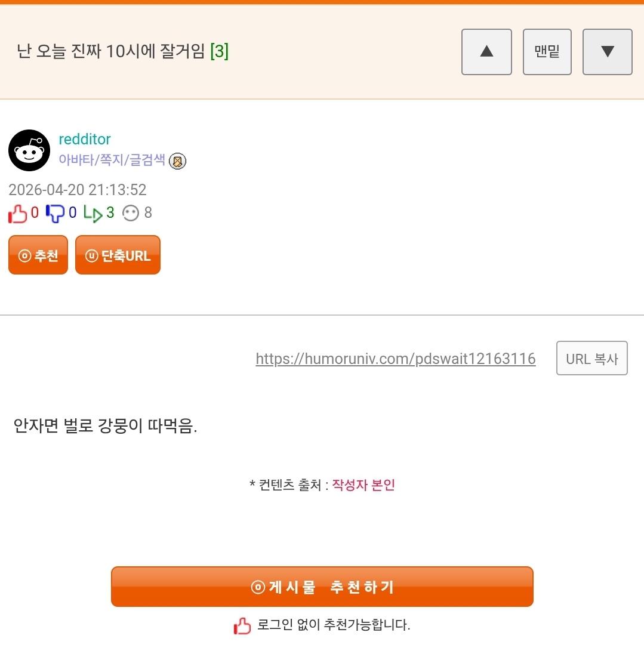Open the humoruniv.com/pdswait12163116 link
Viewport: 644px width, 657px height.
395,359
